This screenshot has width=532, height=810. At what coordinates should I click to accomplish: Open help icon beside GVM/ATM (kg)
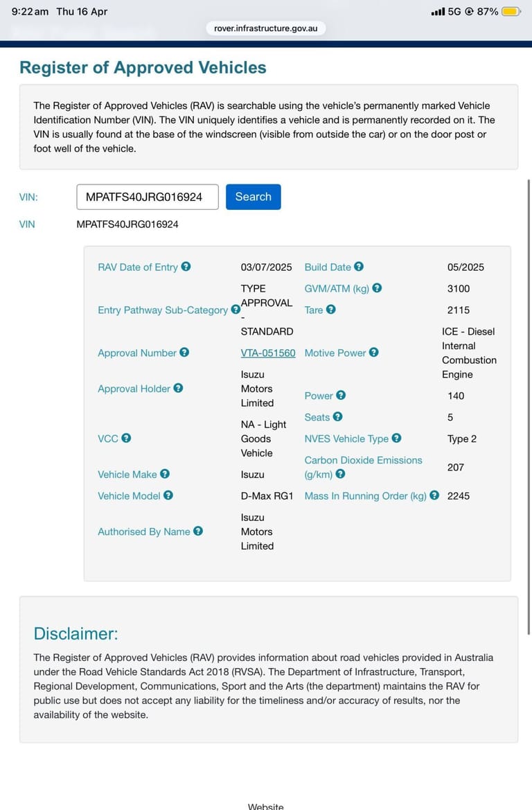pyautogui.click(x=377, y=288)
